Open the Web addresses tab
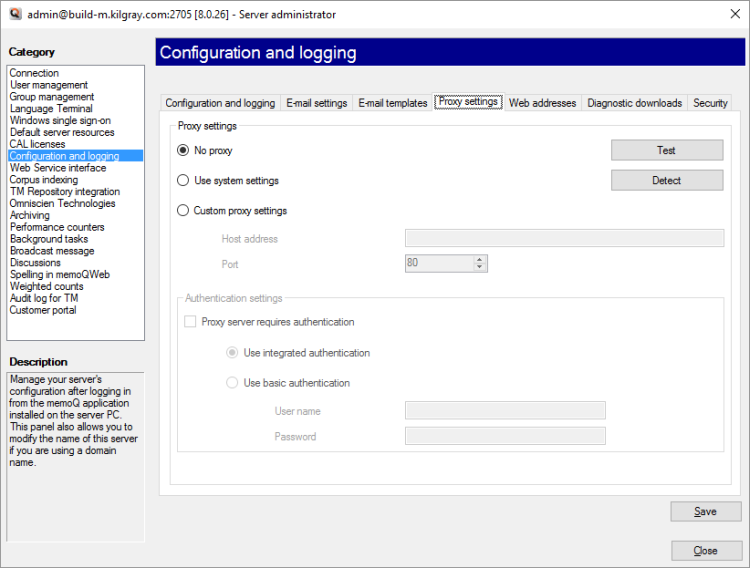Viewport: 750px width, 568px height. (542, 103)
